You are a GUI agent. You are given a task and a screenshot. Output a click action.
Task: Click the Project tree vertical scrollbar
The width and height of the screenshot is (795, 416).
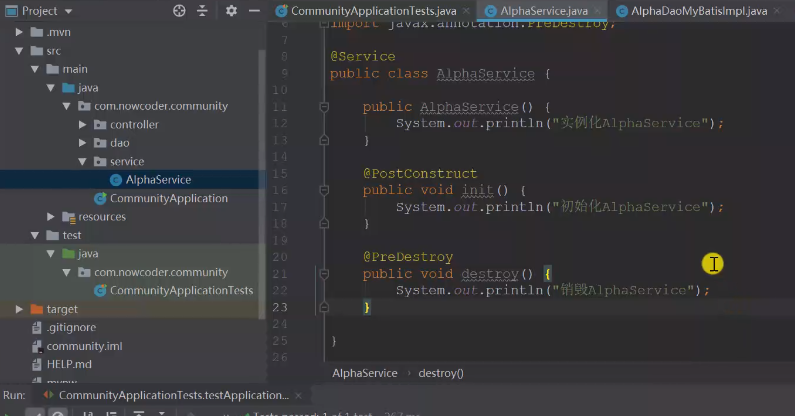tap(262, 183)
